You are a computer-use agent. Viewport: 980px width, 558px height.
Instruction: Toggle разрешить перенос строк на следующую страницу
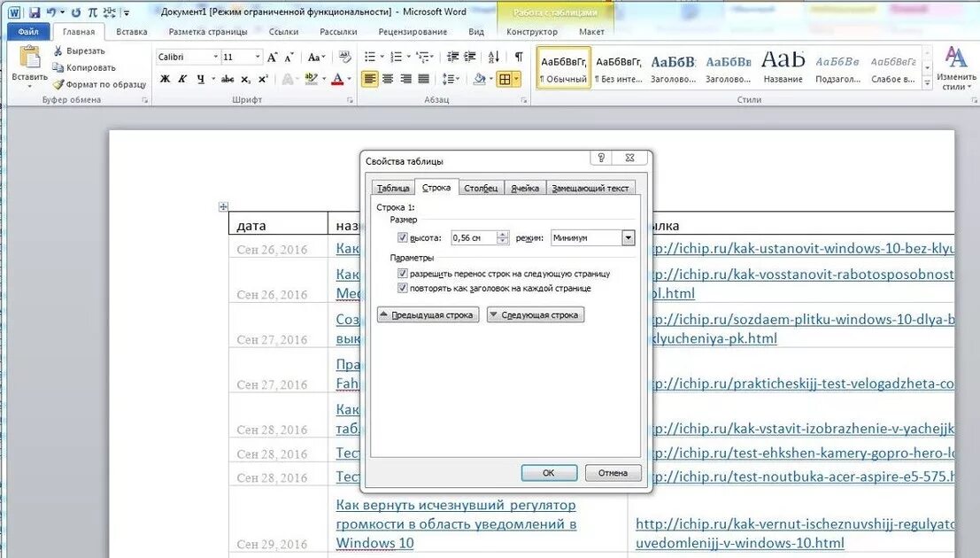click(x=402, y=274)
